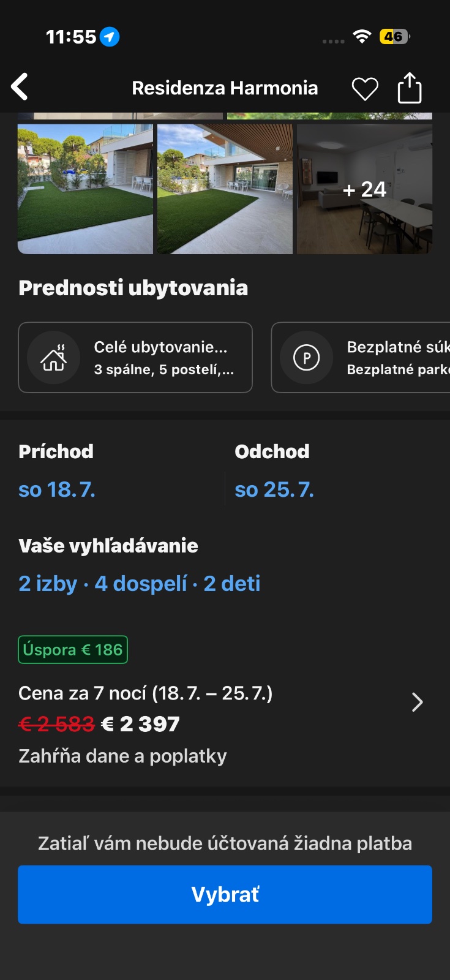Change check-in date so 18.7.
Image resolution: width=450 pixels, height=980 pixels.
[x=57, y=490]
